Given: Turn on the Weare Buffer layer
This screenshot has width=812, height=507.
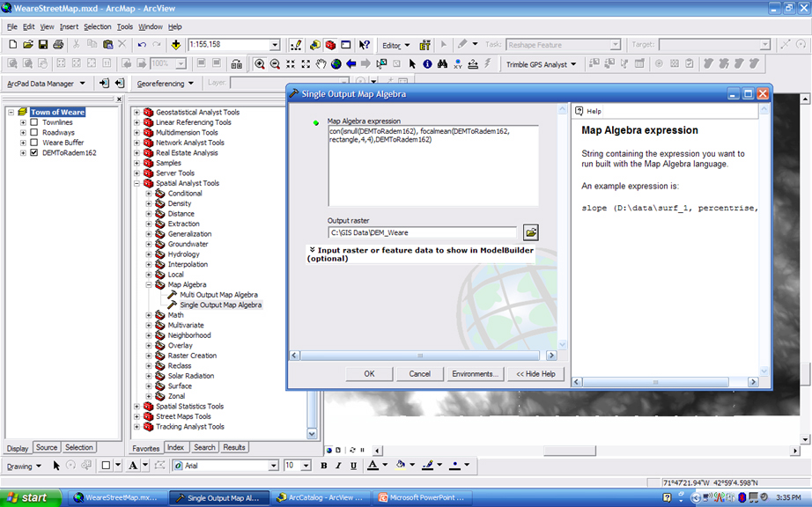Looking at the screenshot, I should tap(34, 143).
